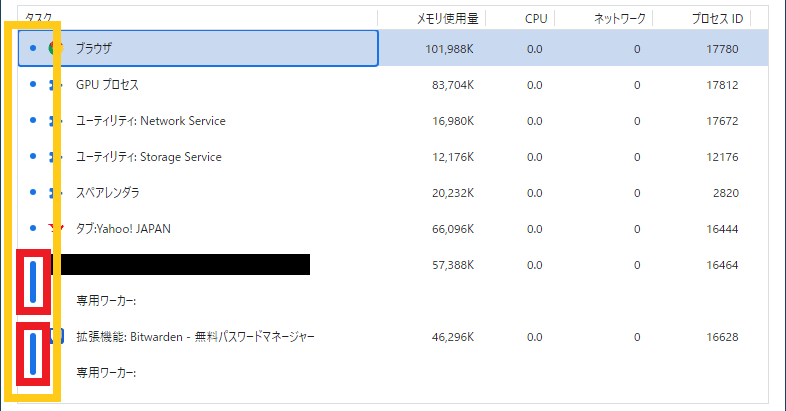
Task: Click process ID 16628
Action: 722,337
